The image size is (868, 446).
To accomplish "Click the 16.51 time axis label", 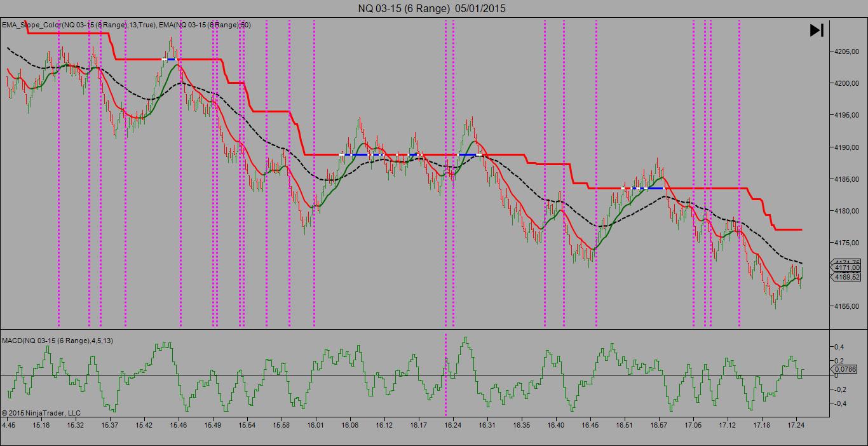I will coord(625,425).
